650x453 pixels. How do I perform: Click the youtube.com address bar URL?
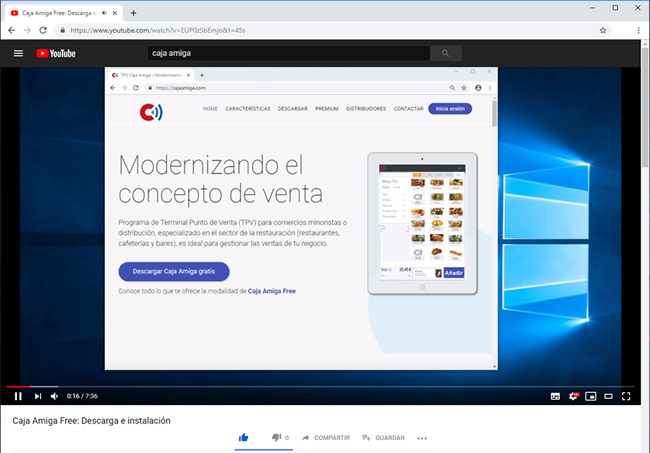point(158,30)
